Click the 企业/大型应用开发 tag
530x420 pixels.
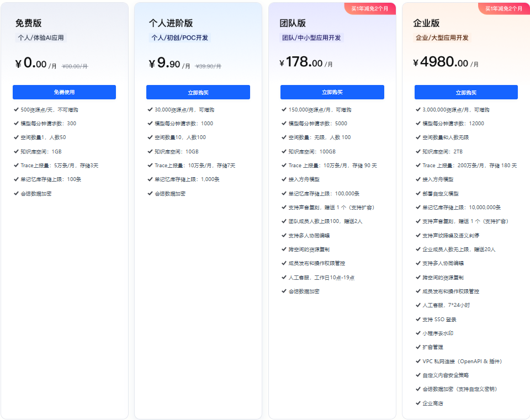point(442,38)
